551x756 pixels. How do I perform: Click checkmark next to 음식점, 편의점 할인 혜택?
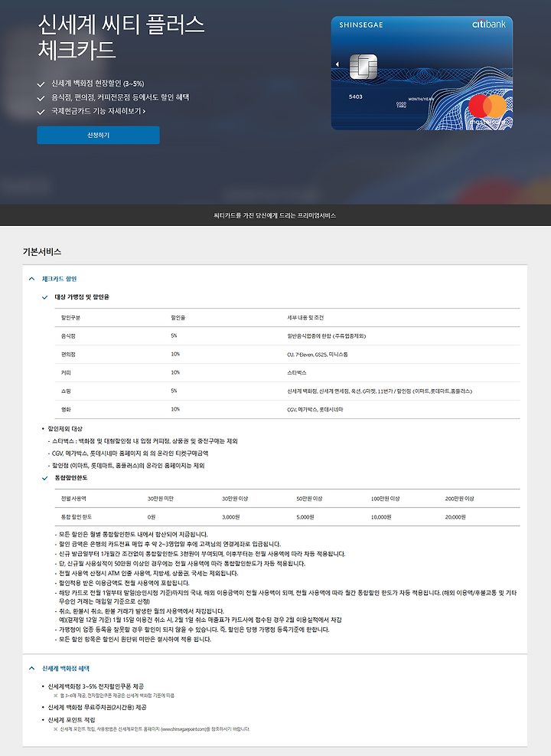(x=41, y=98)
